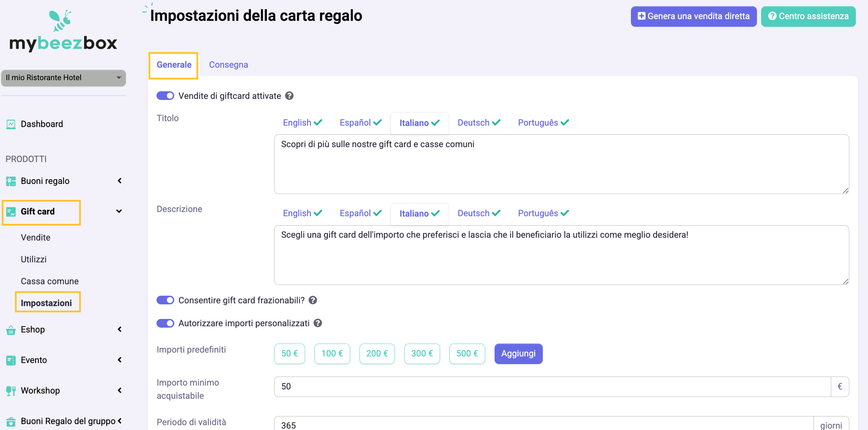The image size is (868, 430).
Task: Click the Workshop cutlery icon
Action: 11,391
